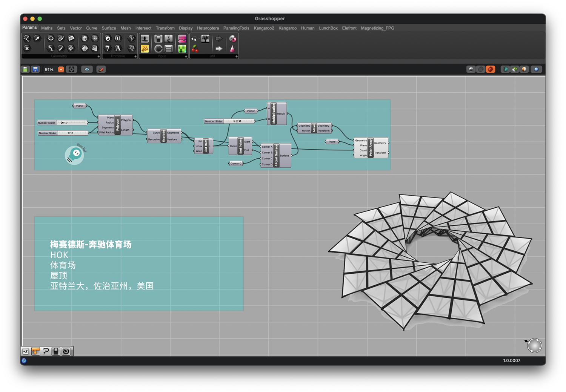Click the Save document icon
The image size is (566, 392).
tap(35, 69)
